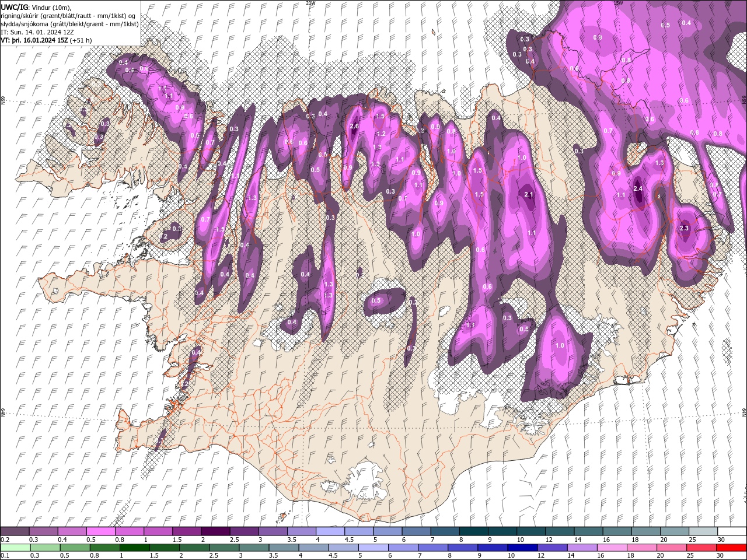Click the bright red rain swatch labeled 30

pyautogui.click(x=732, y=547)
